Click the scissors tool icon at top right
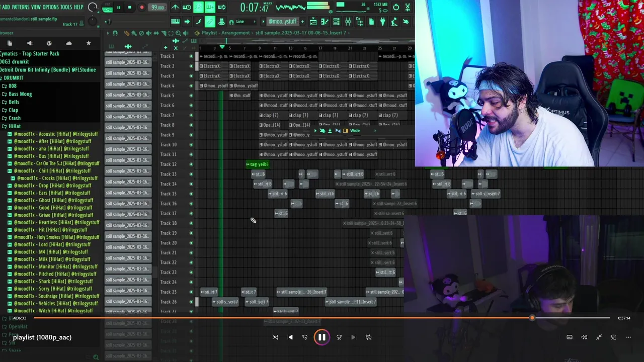Image resolution: width=644 pixels, height=362 pixels. pyautogui.click(x=408, y=7)
